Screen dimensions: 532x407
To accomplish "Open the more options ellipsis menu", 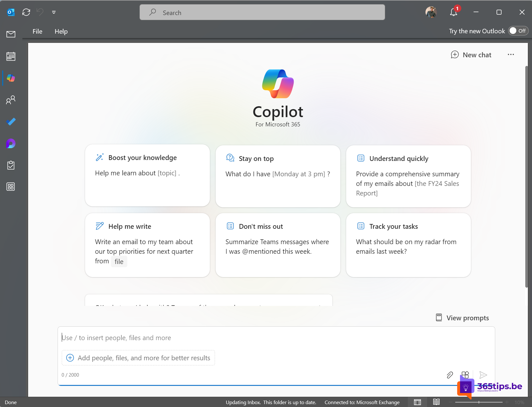I will (x=511, y=55).
